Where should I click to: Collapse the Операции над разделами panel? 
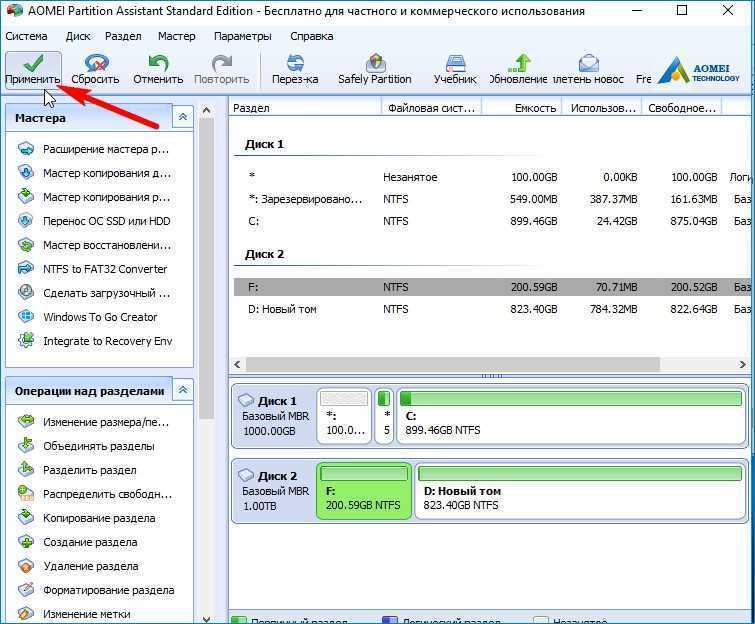[183, 390]
